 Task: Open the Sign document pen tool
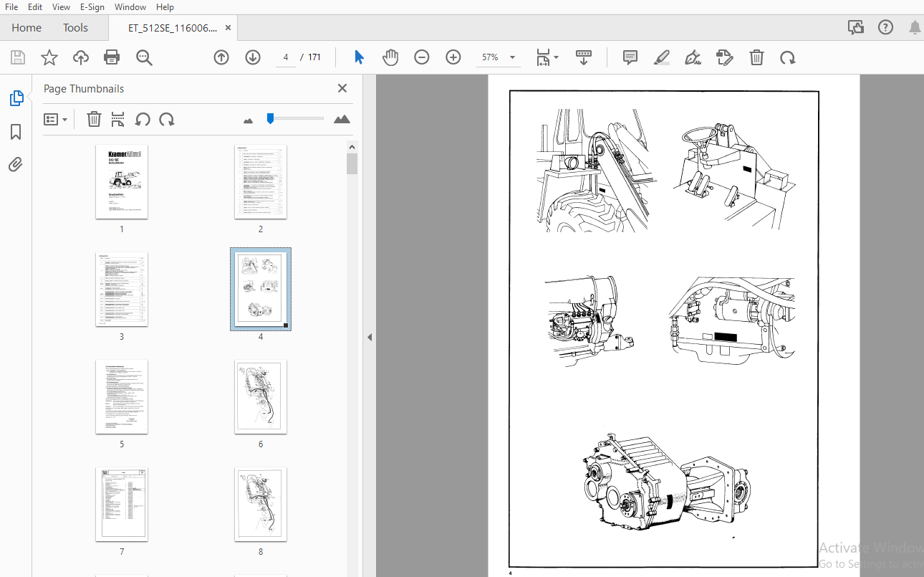coord(693,57)
